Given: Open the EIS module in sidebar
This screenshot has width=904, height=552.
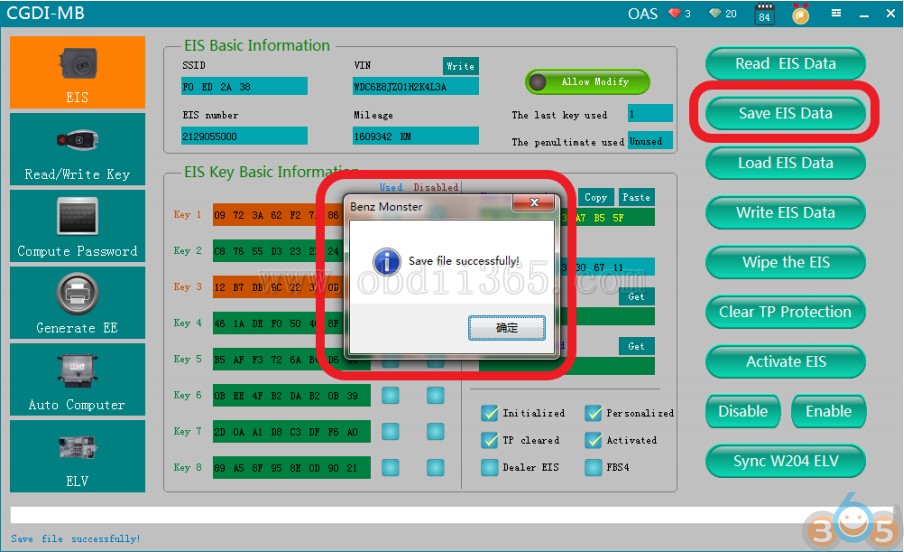Looking at the screenshot, I should [x=77, y=72].
